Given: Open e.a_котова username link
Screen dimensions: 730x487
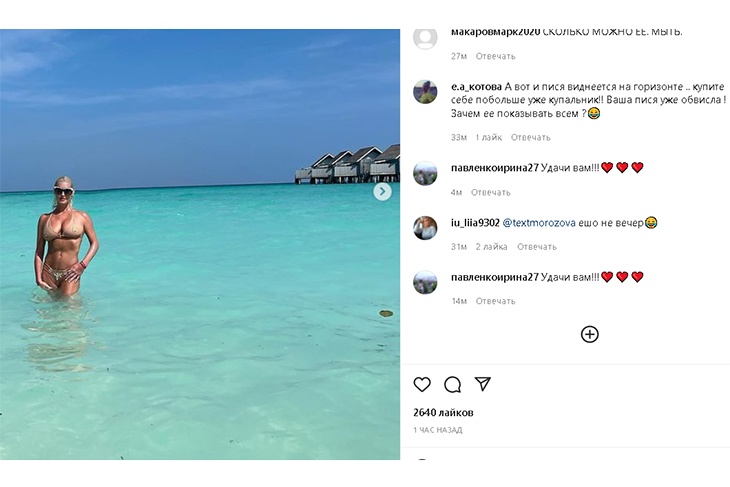Looking at the screenshot, I should [476, 86].
